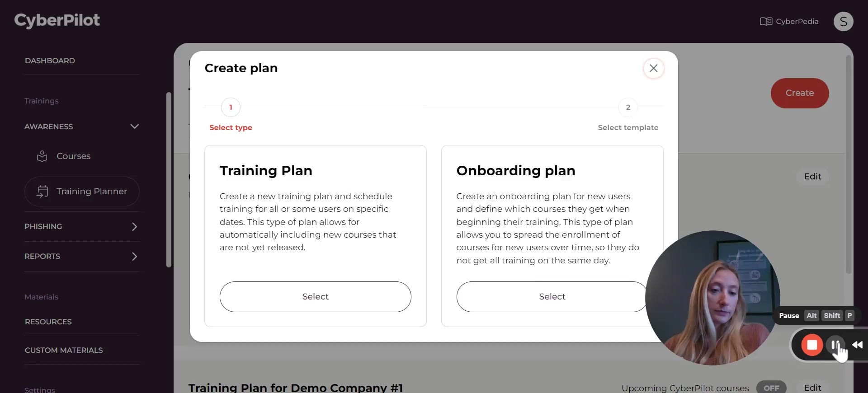Open the CyberPedia book icon
Screen dimensions: 868x393
[x=766, y=22]
